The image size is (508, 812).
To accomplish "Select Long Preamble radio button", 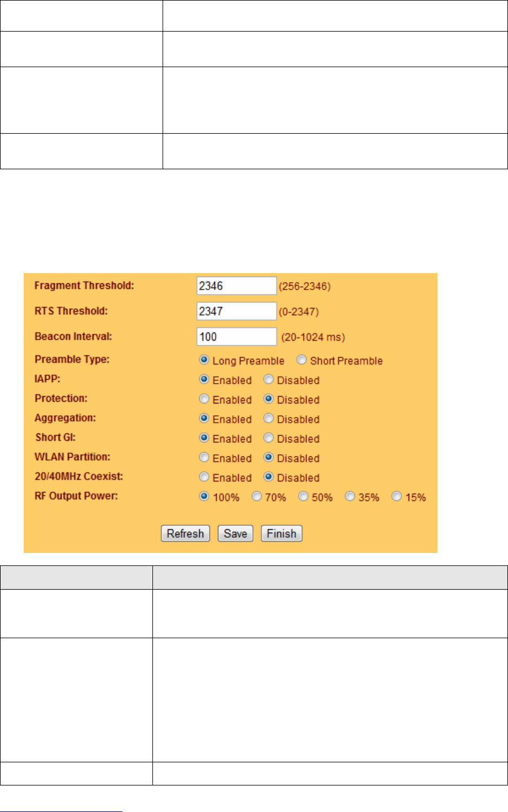I will 204,360.
